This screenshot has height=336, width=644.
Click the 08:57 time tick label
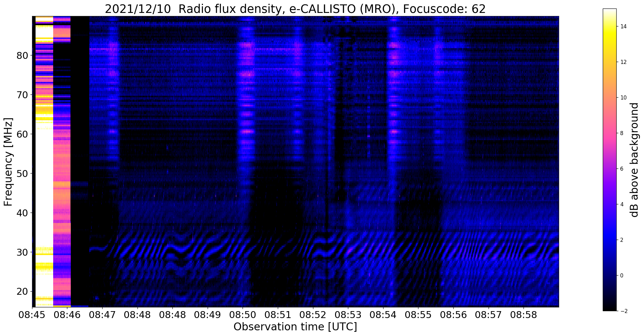488,314
